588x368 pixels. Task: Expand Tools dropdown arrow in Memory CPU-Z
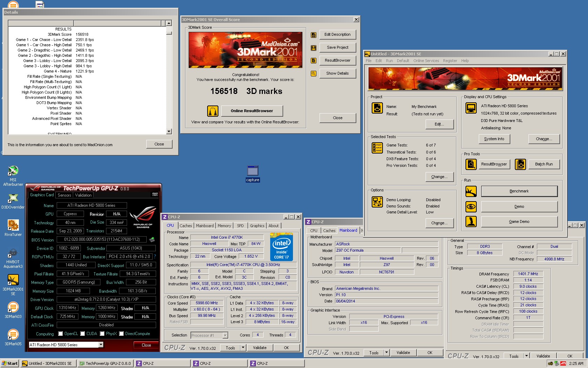click(526, 356)
